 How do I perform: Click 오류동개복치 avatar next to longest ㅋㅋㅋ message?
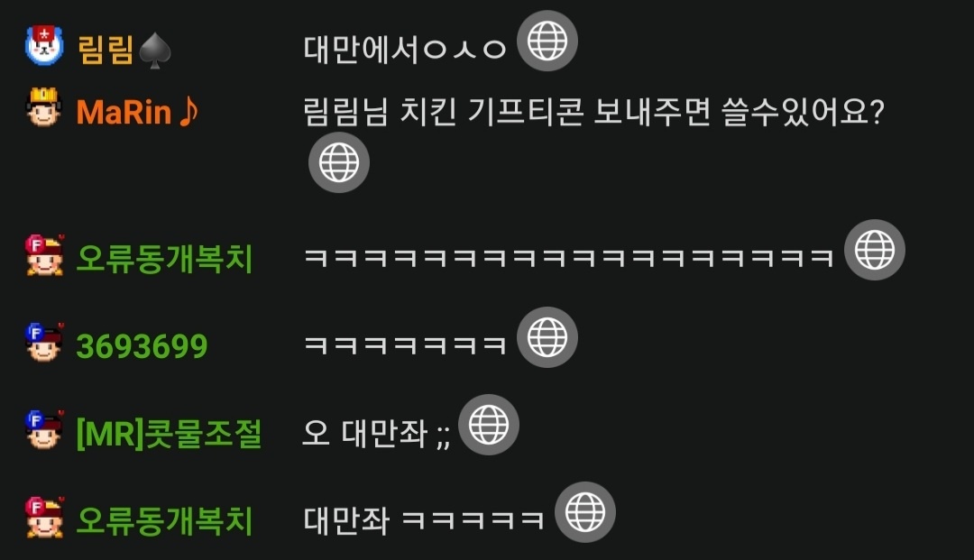click(45, 254)
